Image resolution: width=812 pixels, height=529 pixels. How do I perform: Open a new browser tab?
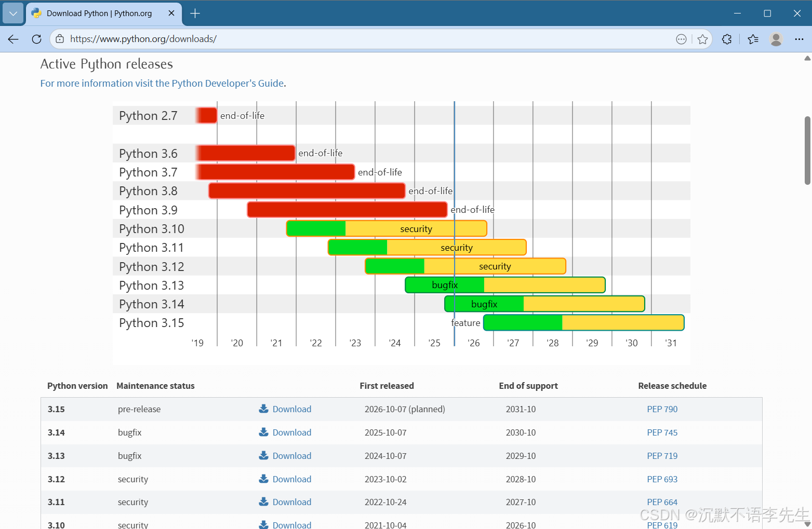(x=195, y=13)
